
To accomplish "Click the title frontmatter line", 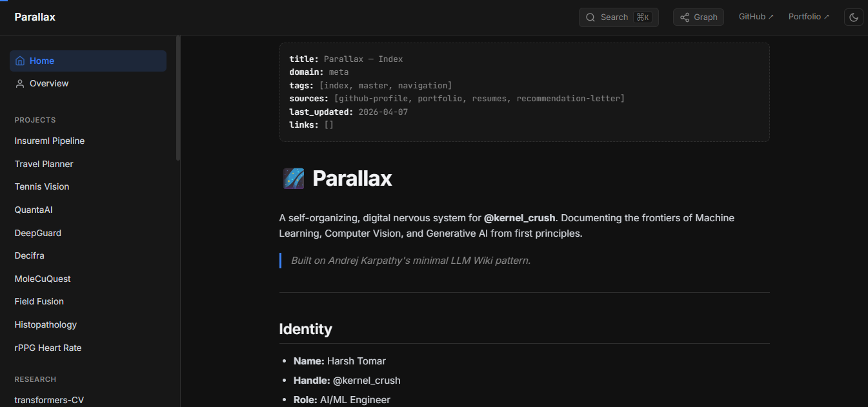I will [x=346, y=59].
